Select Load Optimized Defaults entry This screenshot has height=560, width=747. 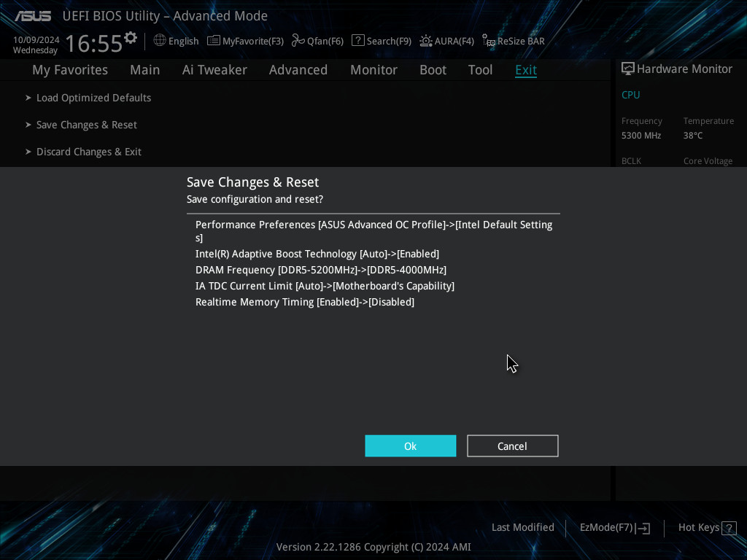pos(94,98)
